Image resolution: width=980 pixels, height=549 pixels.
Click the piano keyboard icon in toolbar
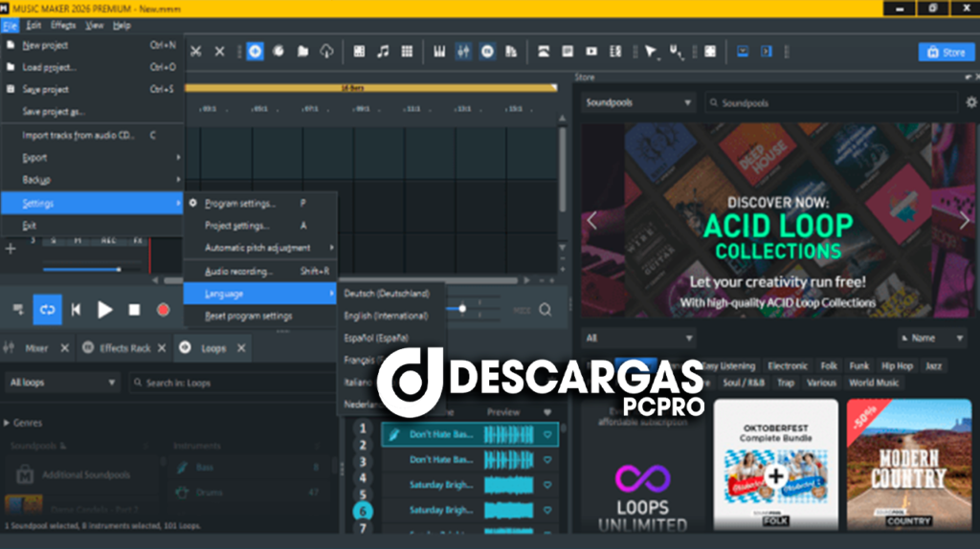click(x=441, y=52)
